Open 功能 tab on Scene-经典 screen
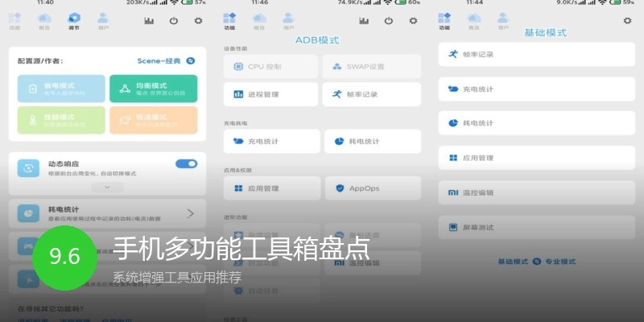Image resolution: width=644 pixels, height=322 pixels. pos(14,22)
